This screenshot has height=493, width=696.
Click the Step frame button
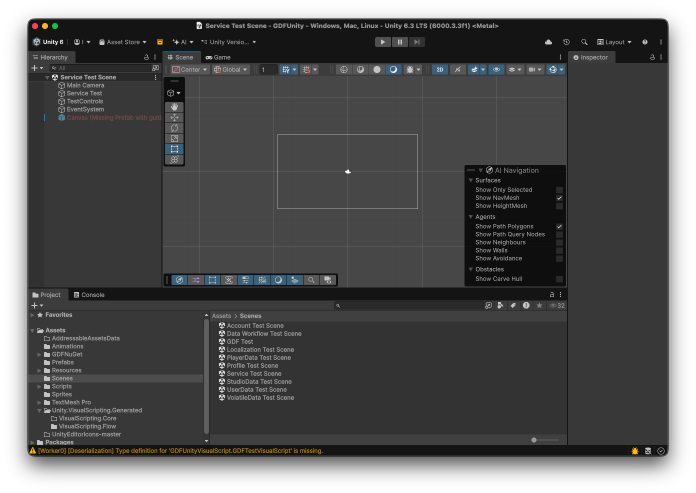tap(416, 42)
